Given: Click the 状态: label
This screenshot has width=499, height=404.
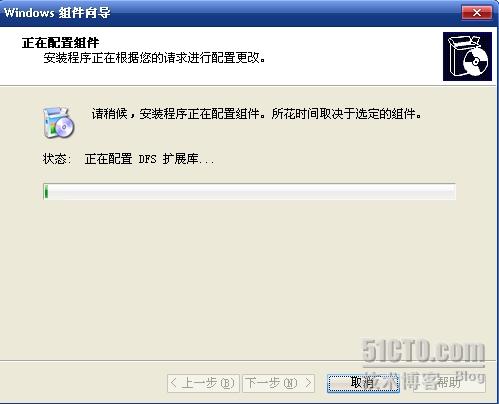Looking at the screenshot, I should coord(57,159).
